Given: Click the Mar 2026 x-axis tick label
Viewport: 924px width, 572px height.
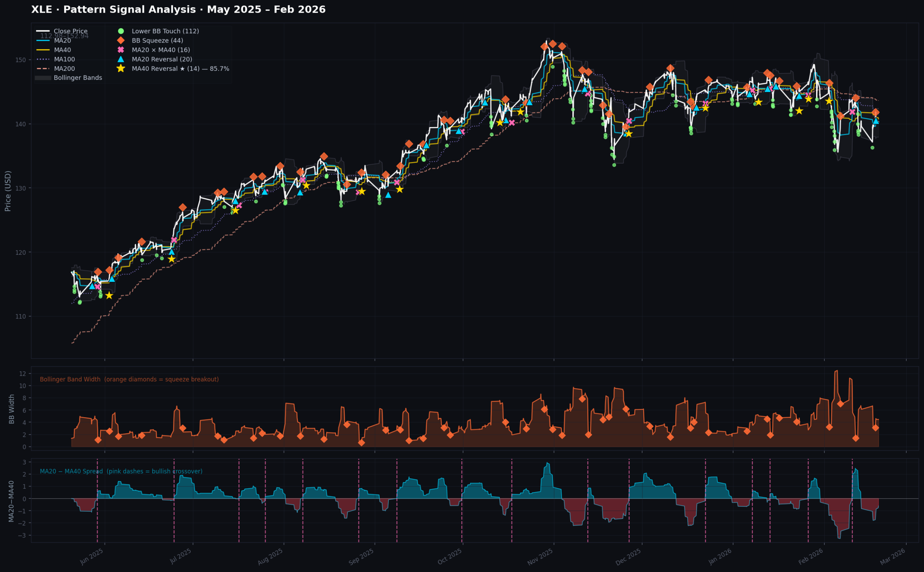Looking at the screenshot, I should point(893,557).
